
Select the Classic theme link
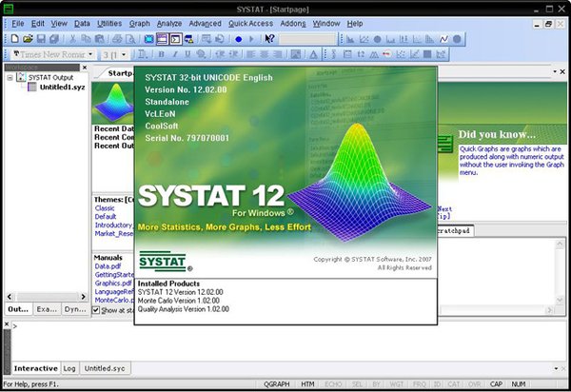[107, 206]
